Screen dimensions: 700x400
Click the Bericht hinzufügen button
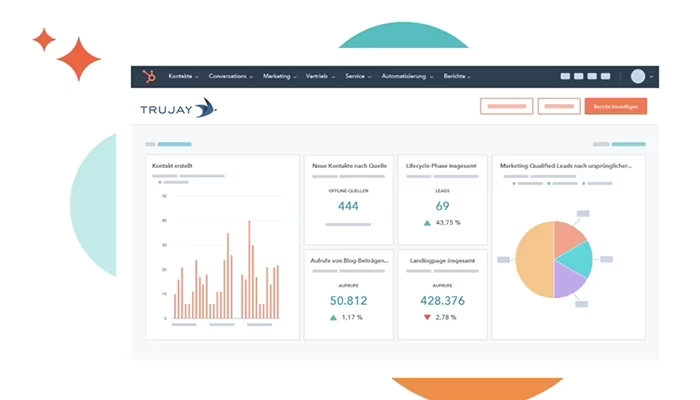(x=616, y=106)
